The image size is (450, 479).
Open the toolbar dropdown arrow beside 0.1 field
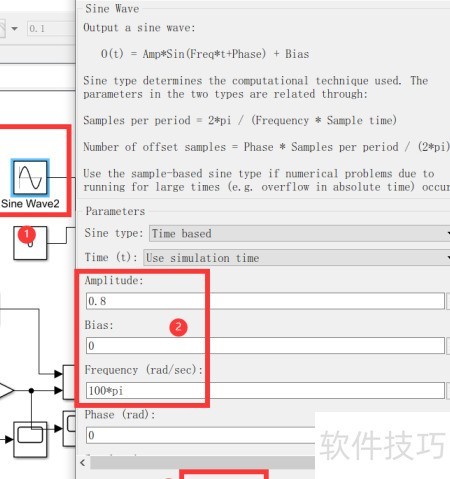[x=14, y=29]
